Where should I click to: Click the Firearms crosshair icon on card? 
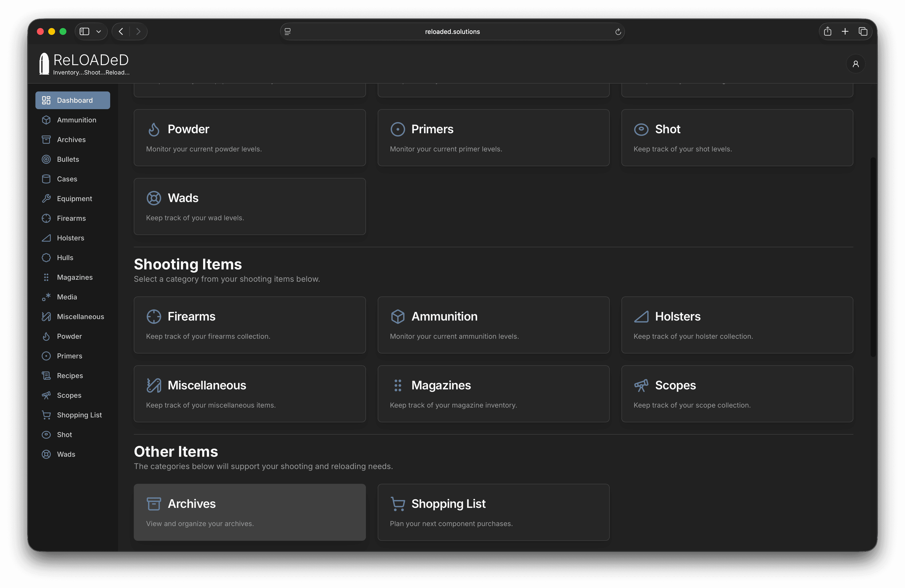click(154, 317)
